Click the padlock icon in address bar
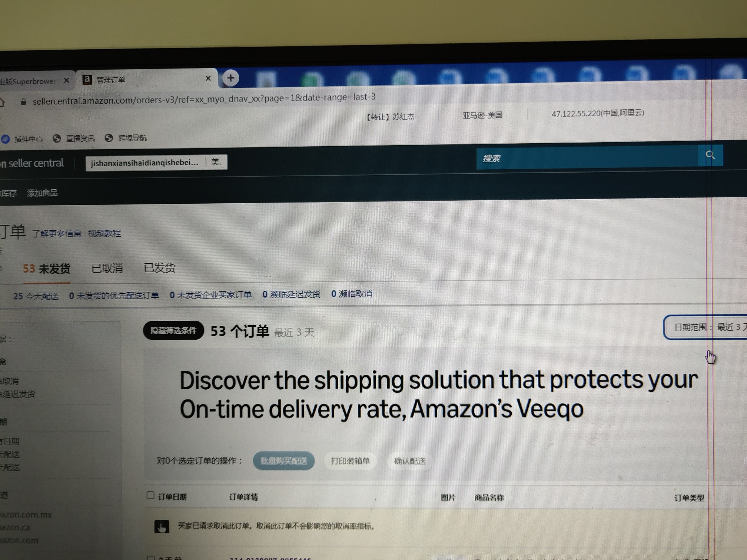 coord(23,102)
